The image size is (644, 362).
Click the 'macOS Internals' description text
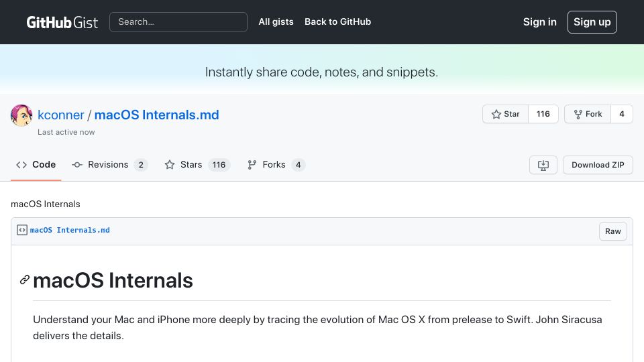click(x=45, y=204)
